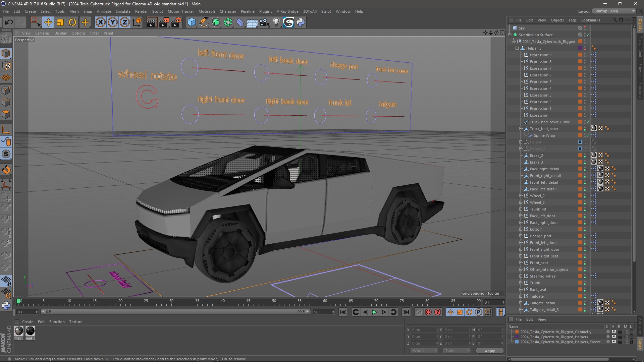Open the World coordinate dropdown
The width and height of the screenshot is (644, 362).
point(424,351)
